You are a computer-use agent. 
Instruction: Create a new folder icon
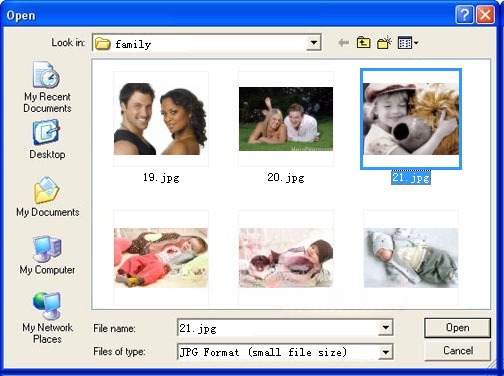[x=384, y=43]
